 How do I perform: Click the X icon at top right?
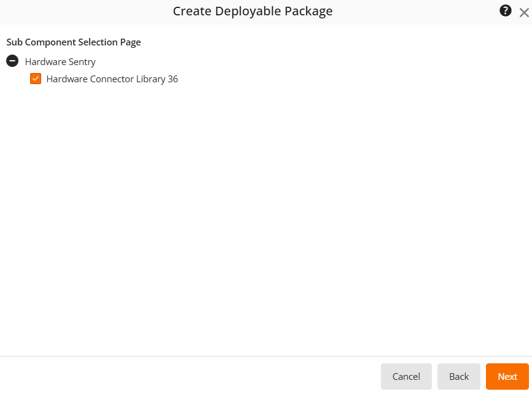coord(525,11)
